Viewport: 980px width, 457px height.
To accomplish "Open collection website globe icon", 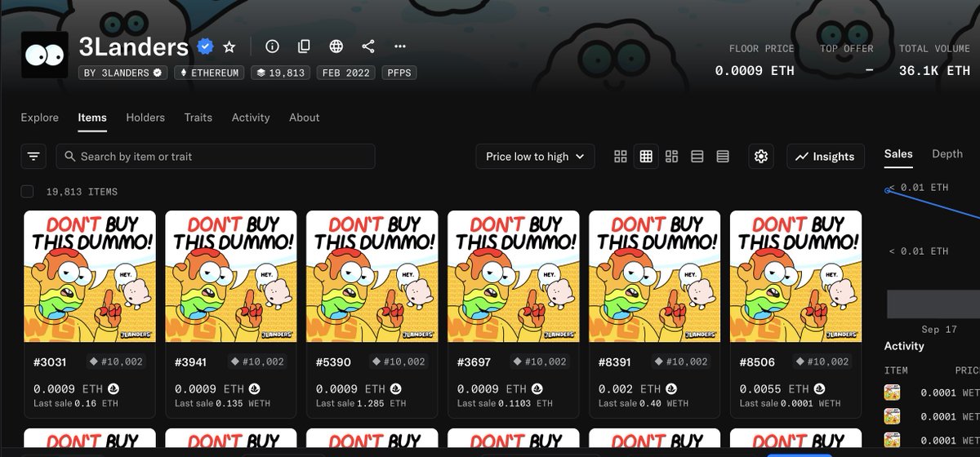I will click(336, 47).
